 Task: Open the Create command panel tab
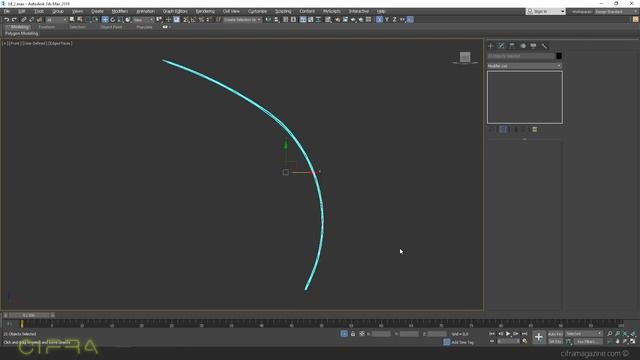[491, 46]
